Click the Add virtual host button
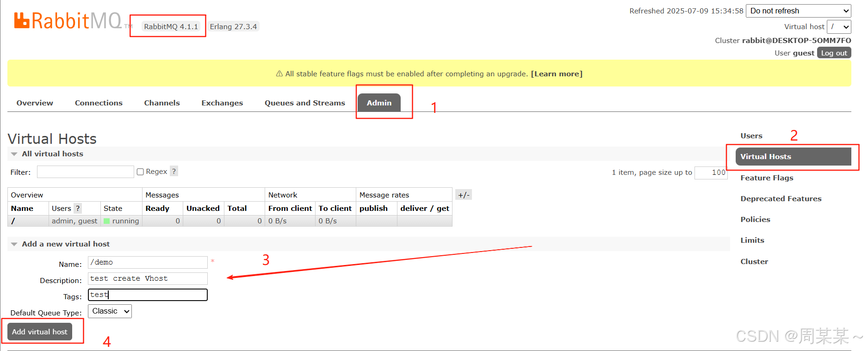The height and width of the screenshot is (351, 868). pyautogui.click(x=40, y=332)
